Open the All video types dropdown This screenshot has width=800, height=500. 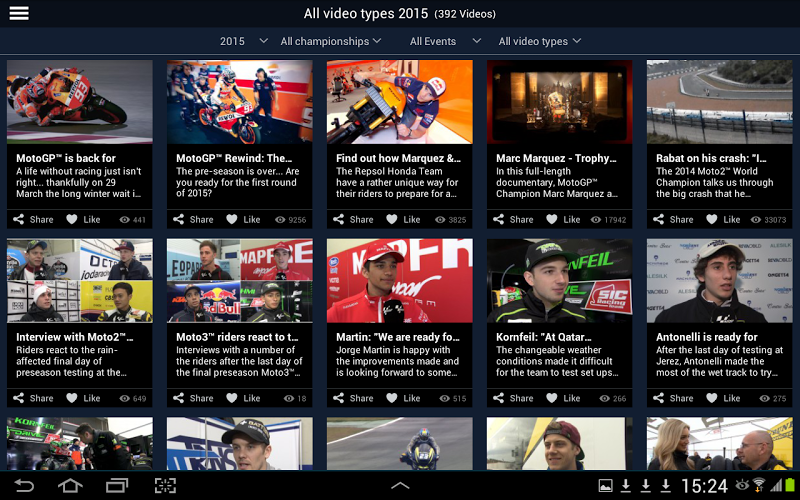click(540, 41)
